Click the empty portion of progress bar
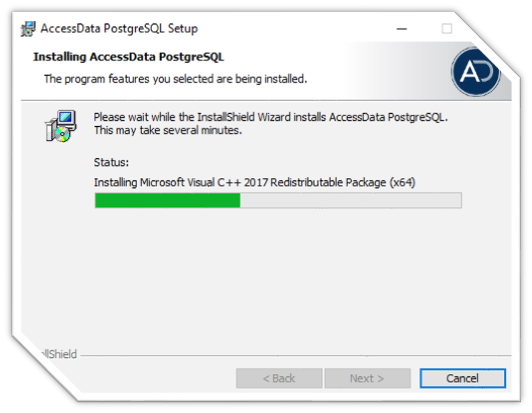Image resolution: width=532 pixels, height=413 pixels. (350, 200)
